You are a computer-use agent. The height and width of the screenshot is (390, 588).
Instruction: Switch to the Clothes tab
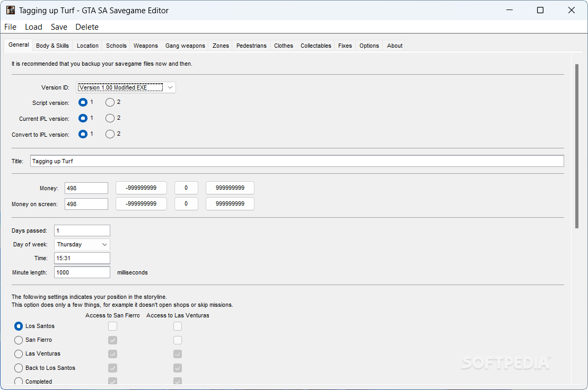pos(284,46)
